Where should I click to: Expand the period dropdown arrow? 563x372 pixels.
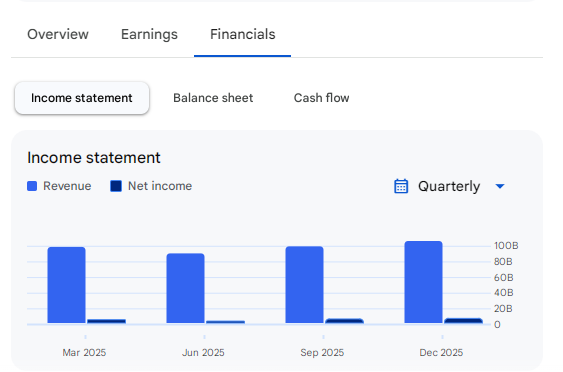(x=500, y=186)
